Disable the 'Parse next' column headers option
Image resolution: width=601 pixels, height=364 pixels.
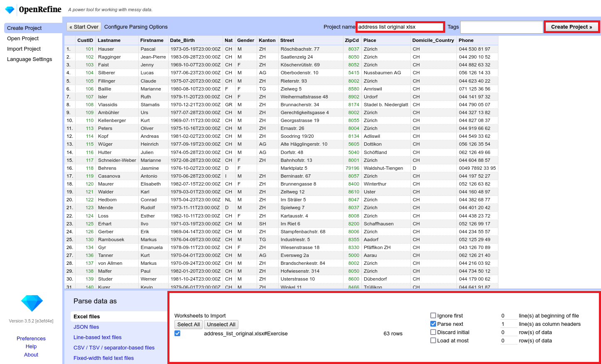pyautogui.click(x=433, y=324)
